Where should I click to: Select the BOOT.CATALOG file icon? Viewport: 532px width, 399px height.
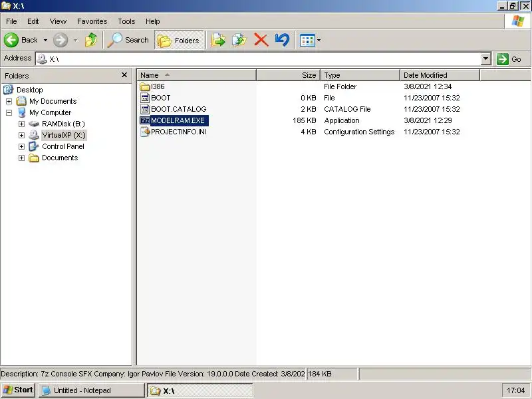click(145, 109)
